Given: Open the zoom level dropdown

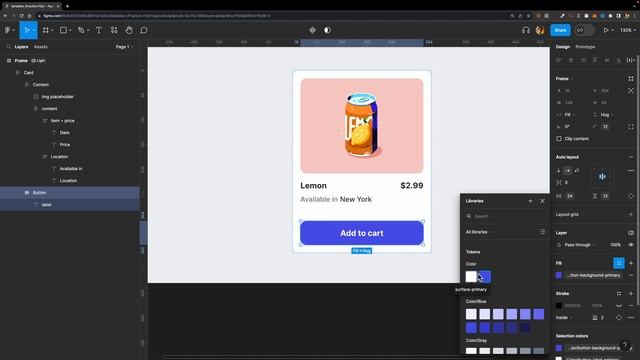Looking at the screenshot, I should click(x=628, y=30).
